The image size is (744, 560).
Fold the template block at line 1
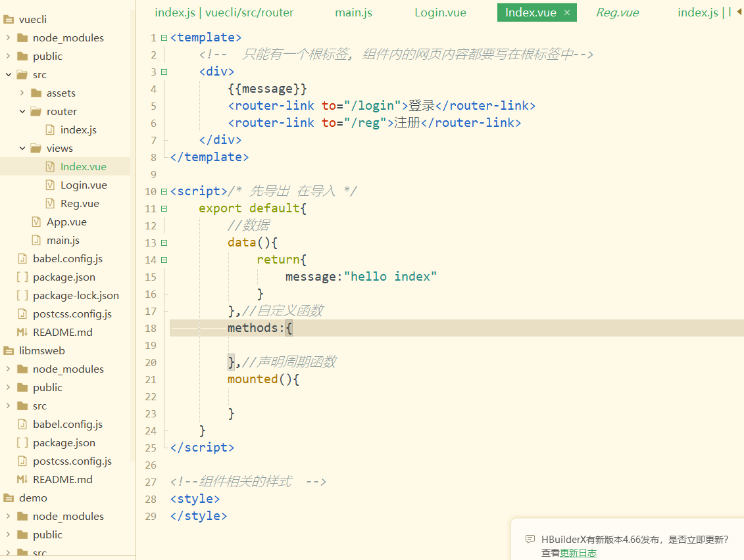pyautogui.click(x=164, y=37)
